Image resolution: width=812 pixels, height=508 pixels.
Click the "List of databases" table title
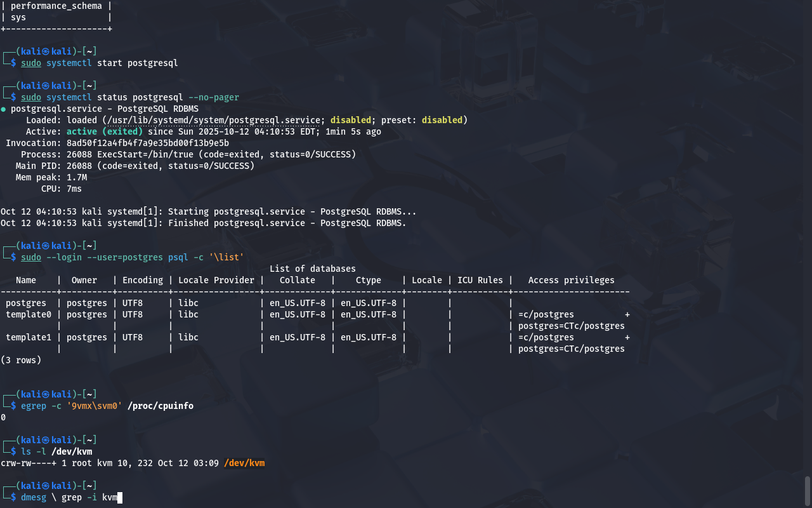coord(313,269)
